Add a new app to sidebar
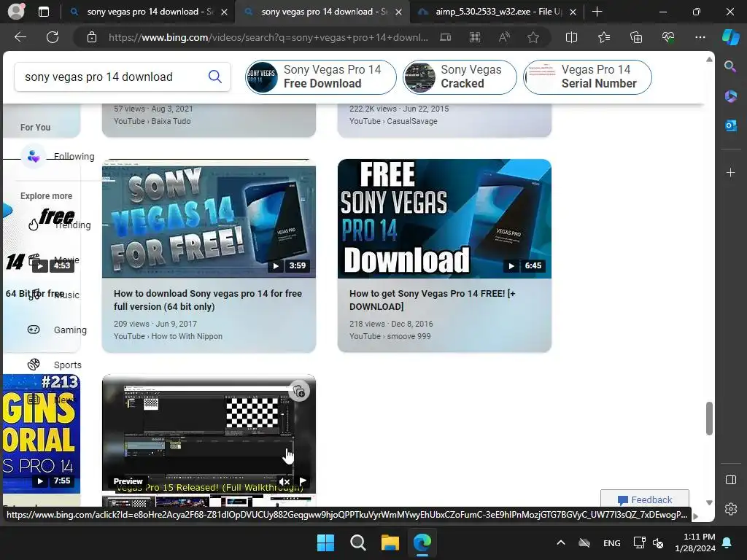Viewport: 747px width, 560px height. pos(730,172)
